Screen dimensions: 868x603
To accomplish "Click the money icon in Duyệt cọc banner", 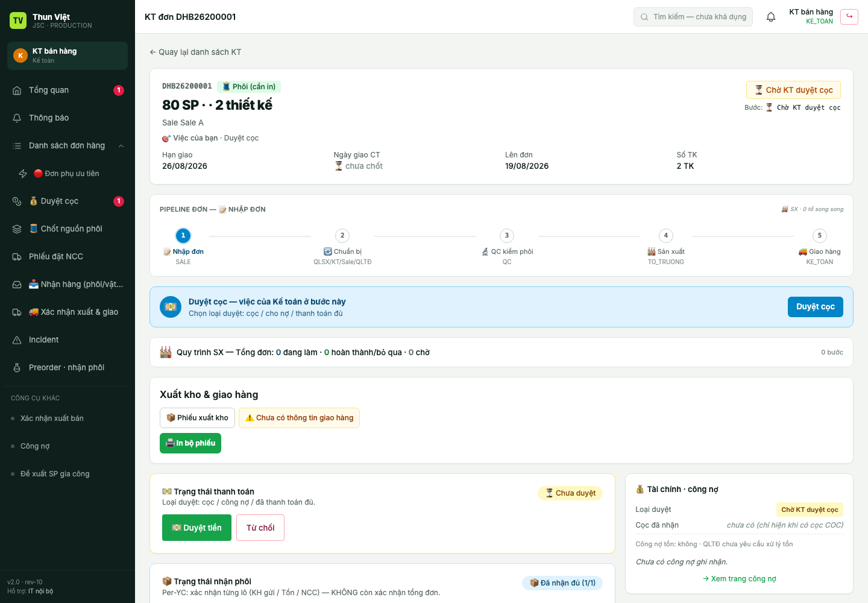I will point(171,307).
